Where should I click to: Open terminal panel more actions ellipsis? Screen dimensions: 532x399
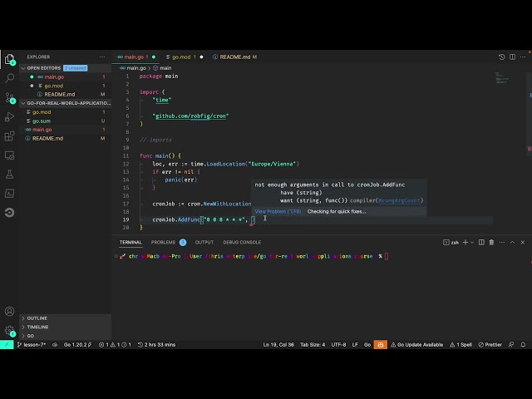point(502,242)
